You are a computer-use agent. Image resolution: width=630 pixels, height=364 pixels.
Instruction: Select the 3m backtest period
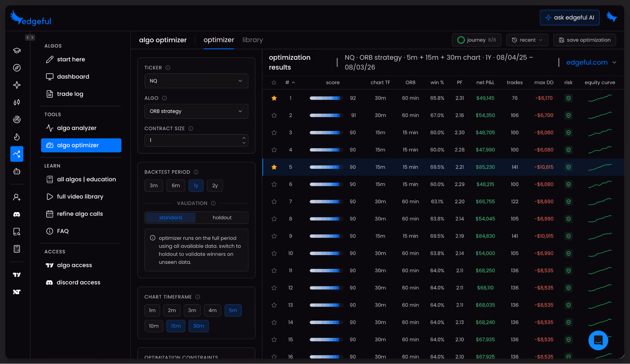point(154,186)
